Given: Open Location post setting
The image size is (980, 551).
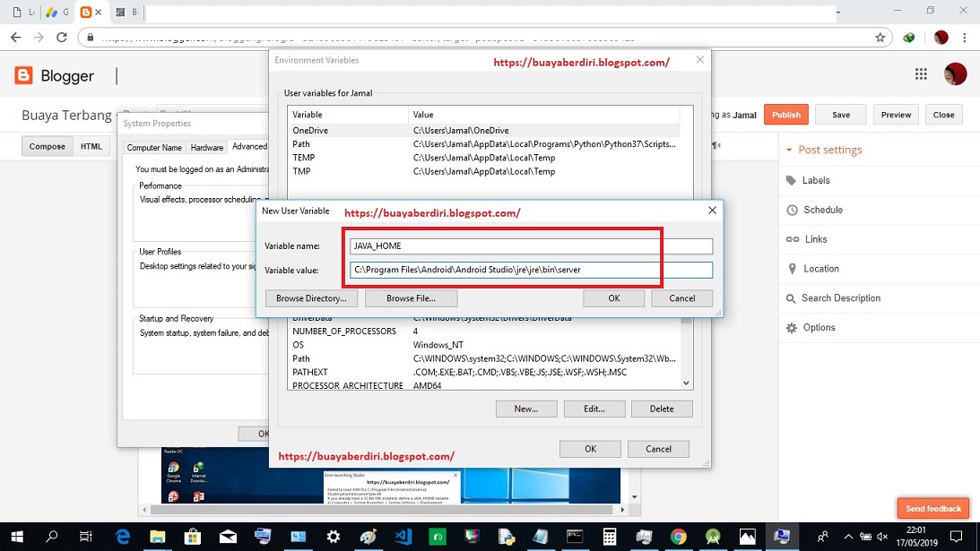Looking at the screenshot, I should click(x=812, y=269).
